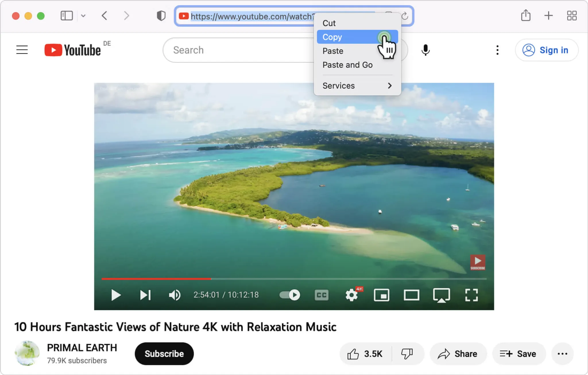This screenshot has width=588, height=375.
Task: Subscribe to the PRIMAL EARTH channel
Action: point(164,354)
